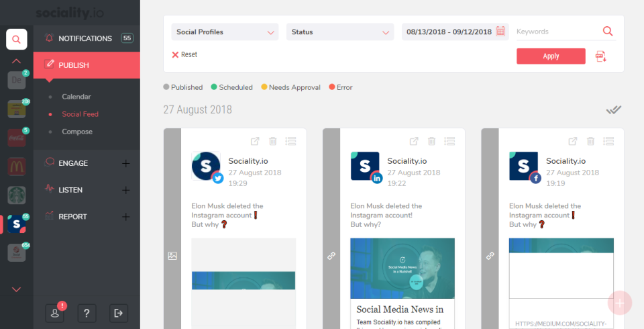Select the Sociality brand icon with badge 55
Viewport: 644px width, 329px height.
17,224
